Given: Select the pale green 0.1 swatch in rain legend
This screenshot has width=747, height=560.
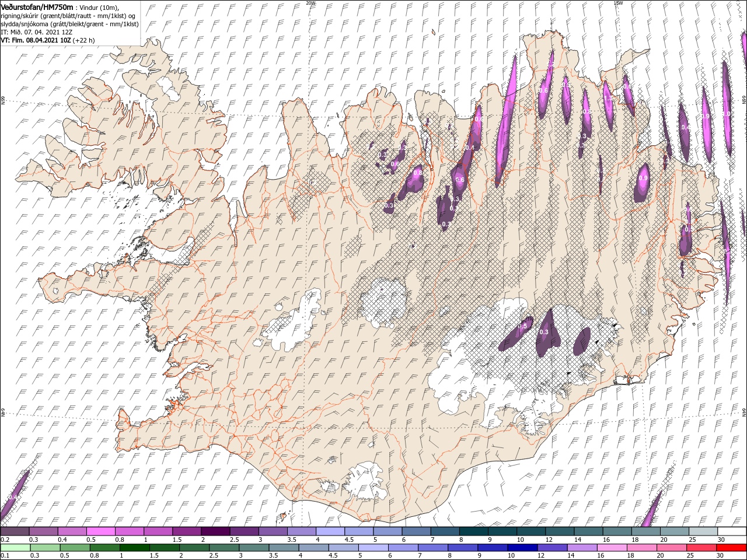Looking at the screenshot, I should [16, 547].
